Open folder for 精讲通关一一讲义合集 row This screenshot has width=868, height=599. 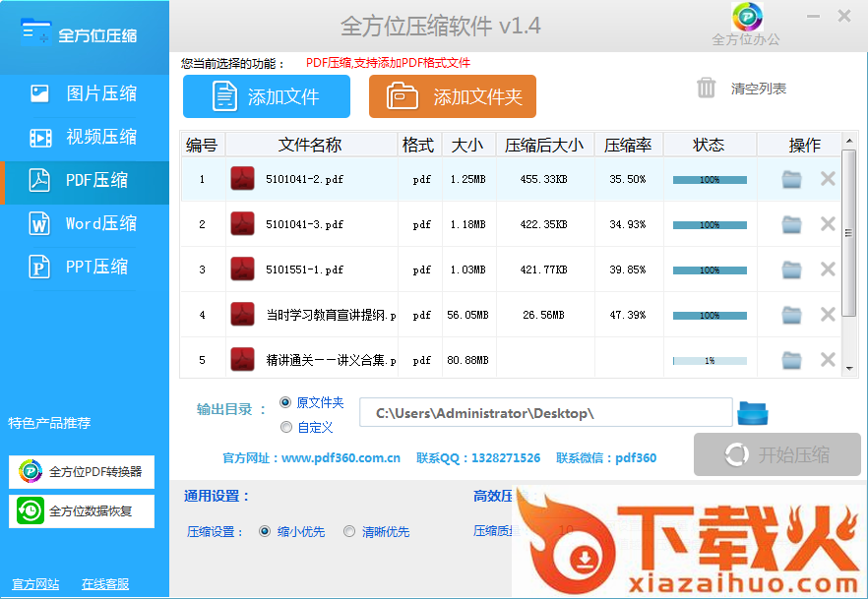point(791,361)
